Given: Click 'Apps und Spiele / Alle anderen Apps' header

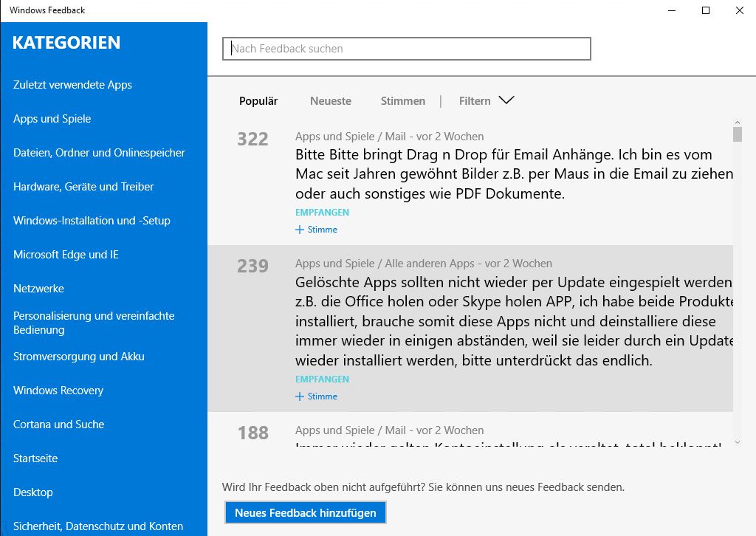Looking at the screenshot, I should [385, 264].
